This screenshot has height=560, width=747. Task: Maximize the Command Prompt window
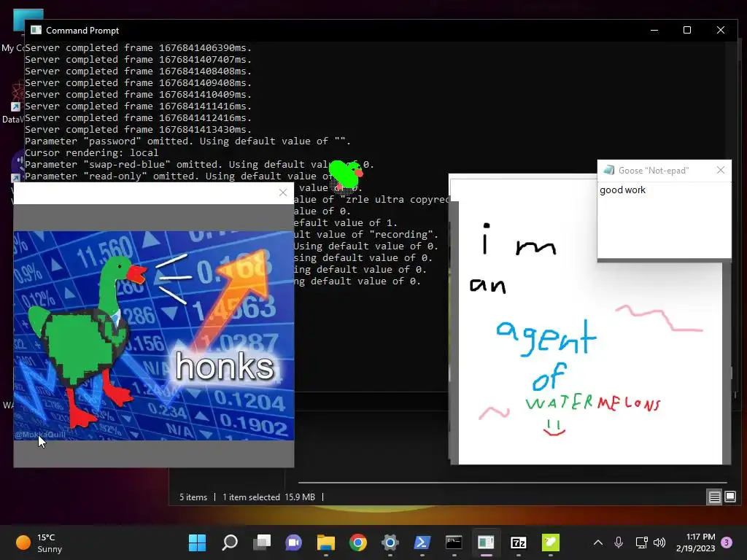tap(687, 30)
